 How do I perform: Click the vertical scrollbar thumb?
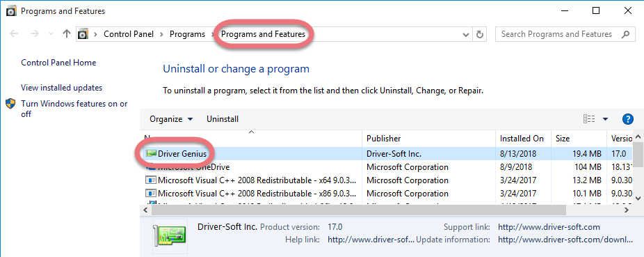(x=638, y=155)
